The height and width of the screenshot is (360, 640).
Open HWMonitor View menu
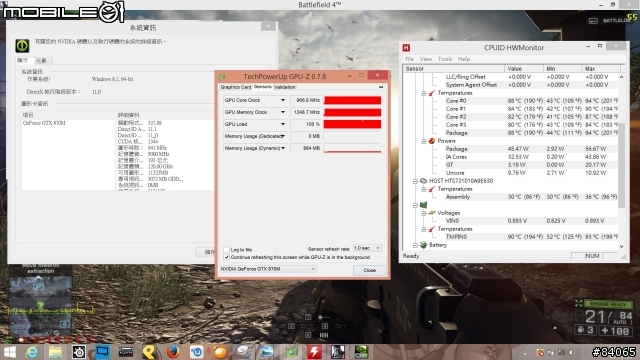click(426, 59)
